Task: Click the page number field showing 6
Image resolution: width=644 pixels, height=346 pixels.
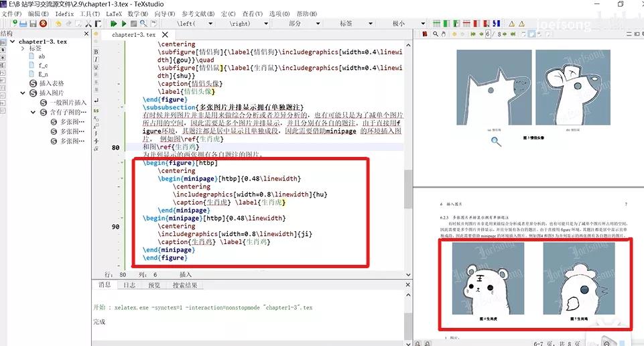Action: (488, 34)
